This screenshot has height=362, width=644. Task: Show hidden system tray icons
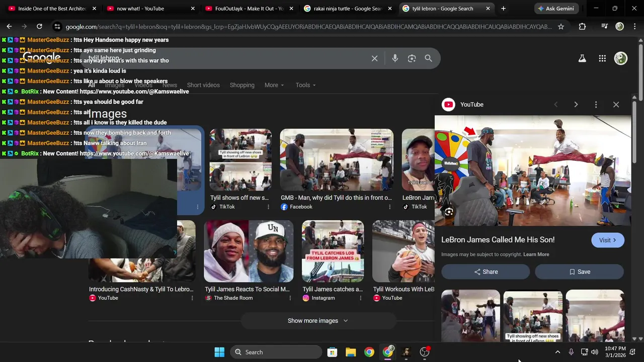pyautogui.click(x=557, y=352)
